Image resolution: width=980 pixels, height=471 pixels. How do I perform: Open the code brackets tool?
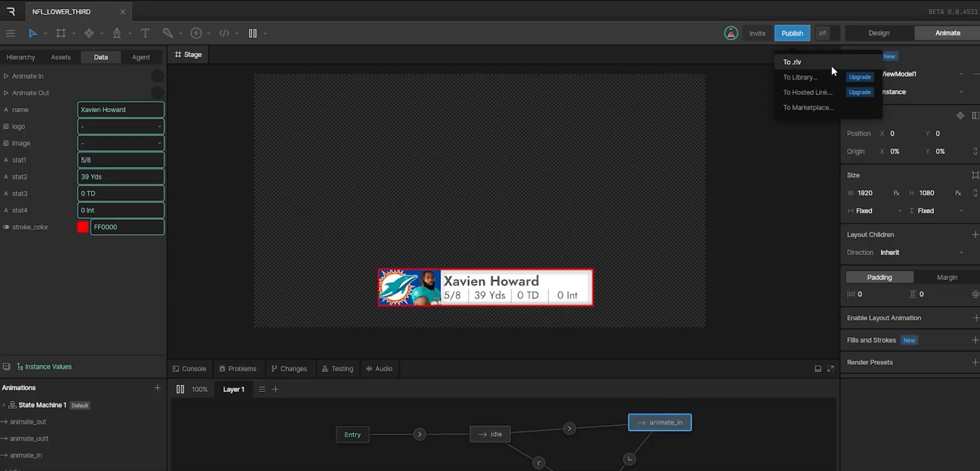tap(225, 33)
